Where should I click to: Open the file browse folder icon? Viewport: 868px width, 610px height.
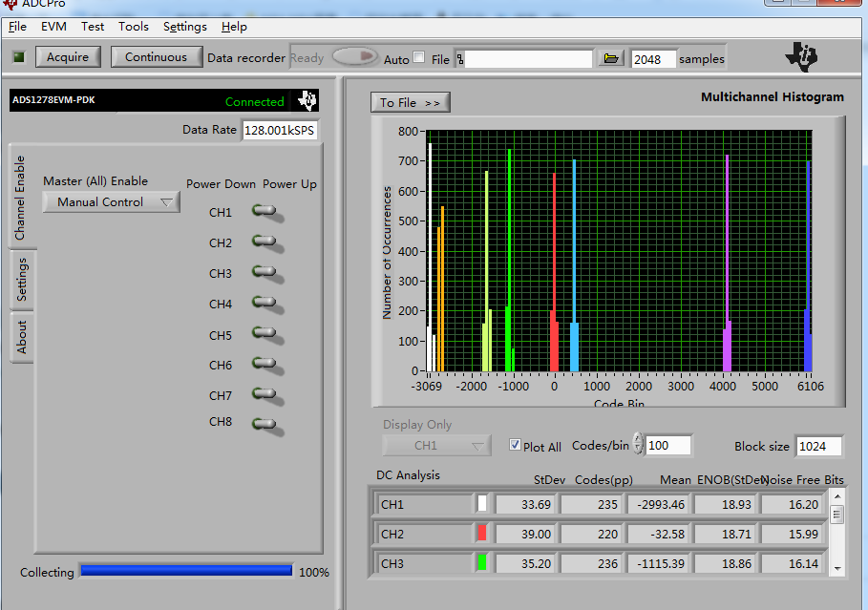click(611, 59)
